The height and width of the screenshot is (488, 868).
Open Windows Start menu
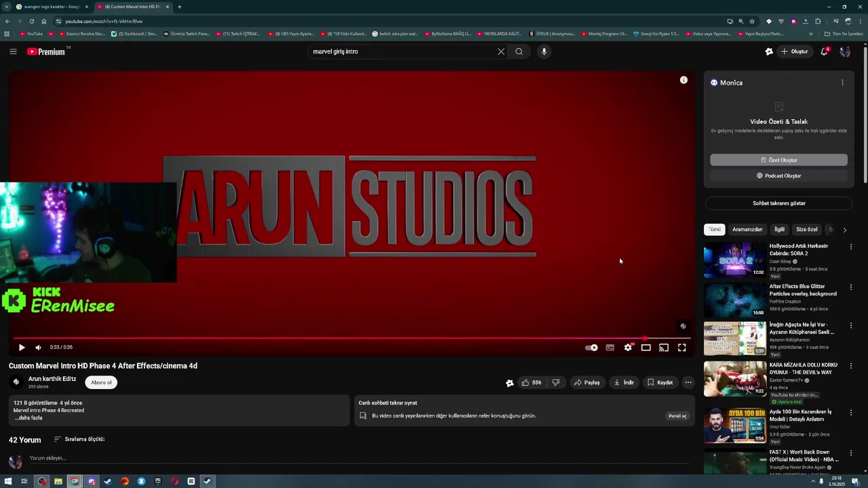[x=8, y=481]
